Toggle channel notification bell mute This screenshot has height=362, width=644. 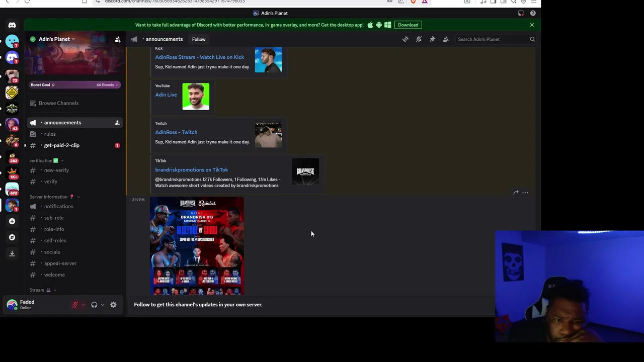(x=419, y=39)
